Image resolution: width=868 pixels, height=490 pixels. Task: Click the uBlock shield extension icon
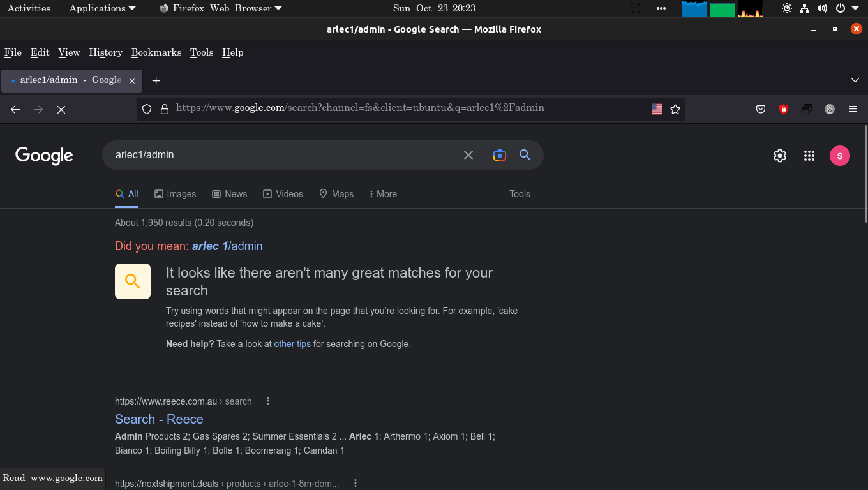coord(784,109)
